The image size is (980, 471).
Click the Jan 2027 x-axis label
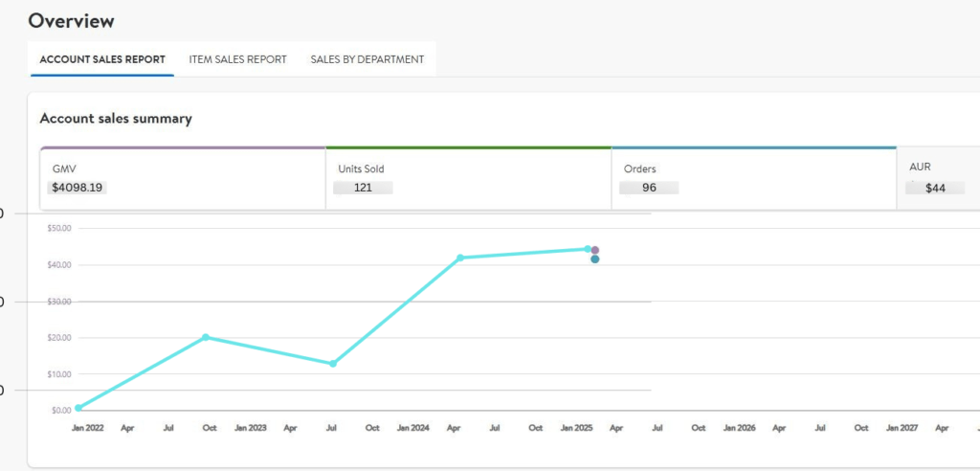(x=902, y=428)
